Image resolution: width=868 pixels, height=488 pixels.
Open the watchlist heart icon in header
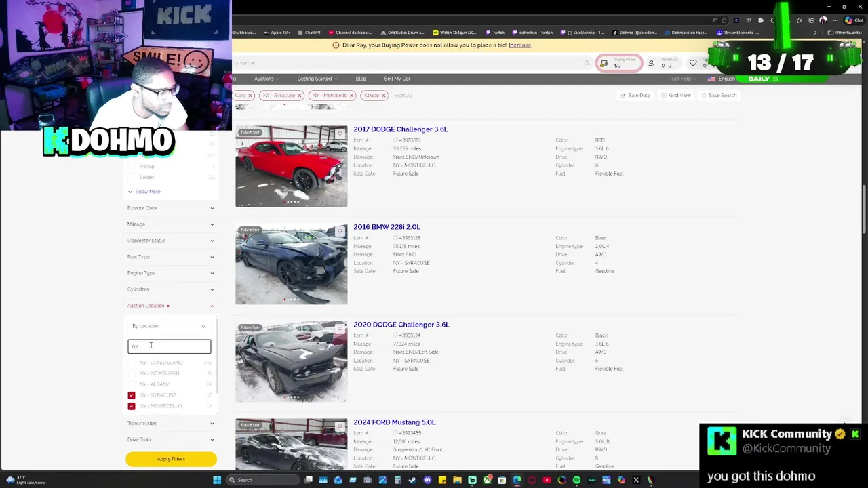pos(693,63)
